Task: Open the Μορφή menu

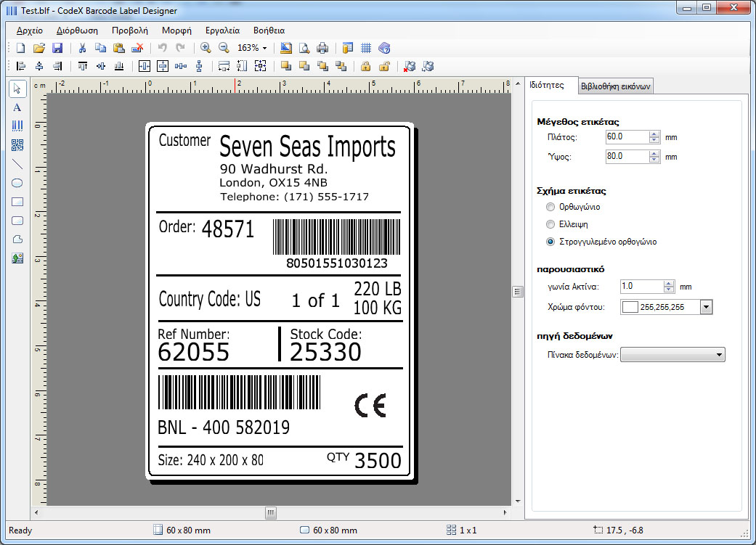Action: click(x=176, y=30)
